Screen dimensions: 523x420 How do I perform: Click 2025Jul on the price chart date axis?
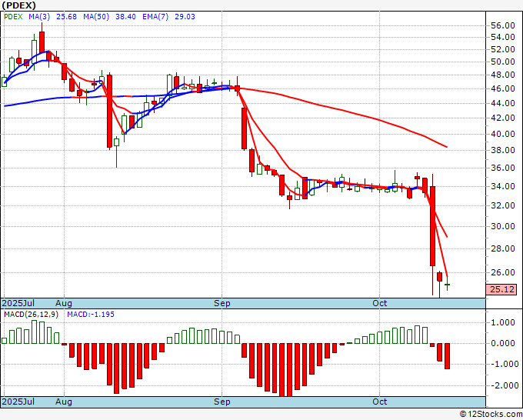[18, 303]
